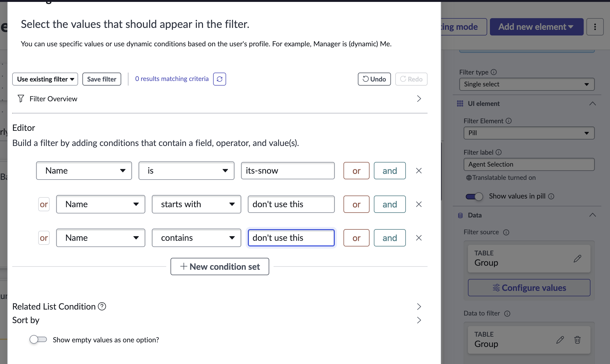Click the 'its-snow' value input field
610x364 pixels.
click(x=288, y=171)
